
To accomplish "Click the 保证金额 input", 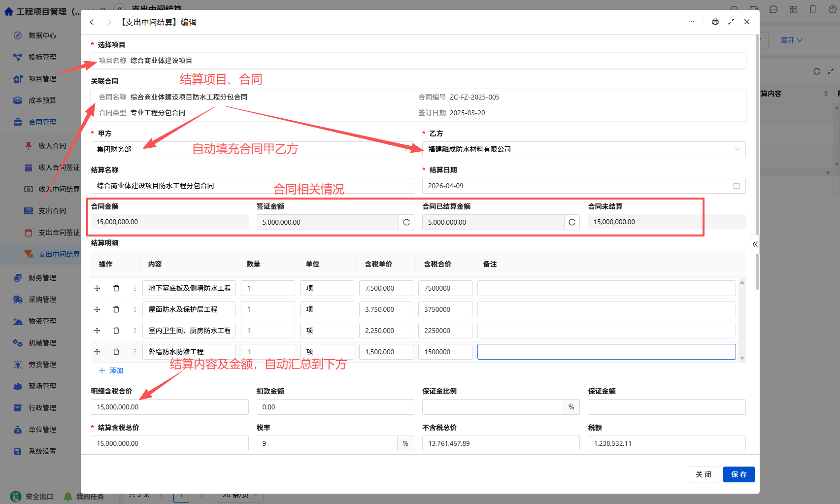I will pyautogui.click(x=667, y=407).
